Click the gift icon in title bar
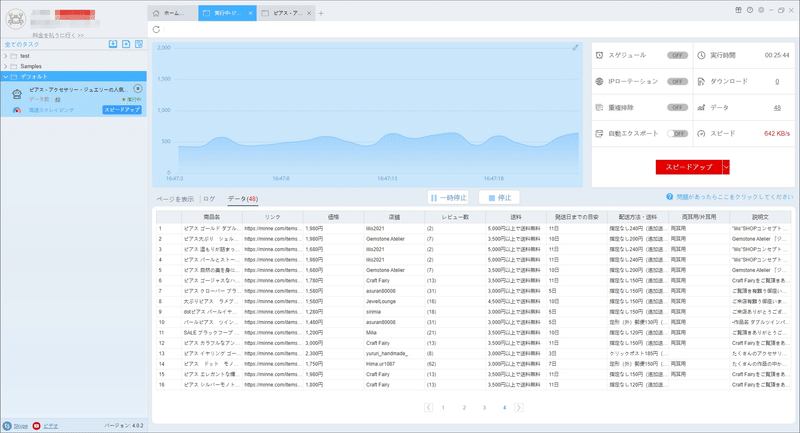Screen dimensions: 800x433 pyautogui.click(x=738, y=10)
